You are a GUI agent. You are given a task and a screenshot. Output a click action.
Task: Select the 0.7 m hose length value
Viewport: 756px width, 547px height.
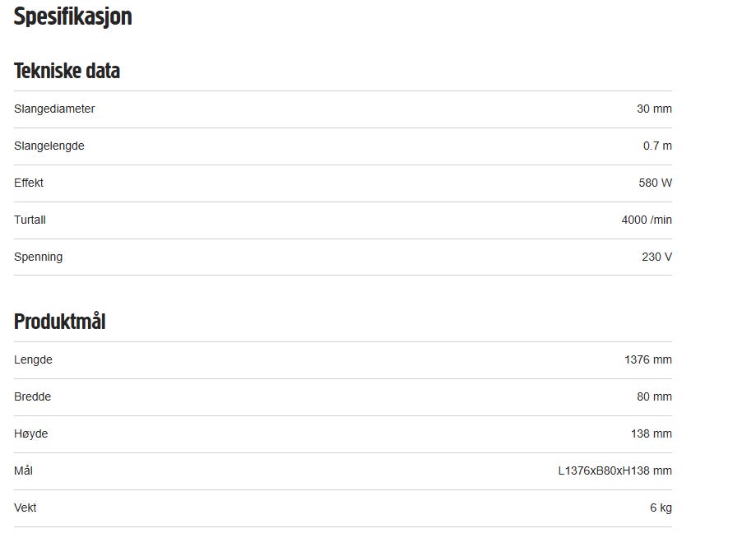pos(657,146)
